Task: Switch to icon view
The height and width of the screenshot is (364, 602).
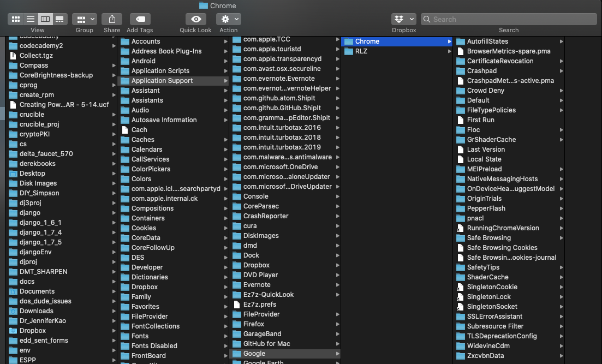Action: click(16, 19)
